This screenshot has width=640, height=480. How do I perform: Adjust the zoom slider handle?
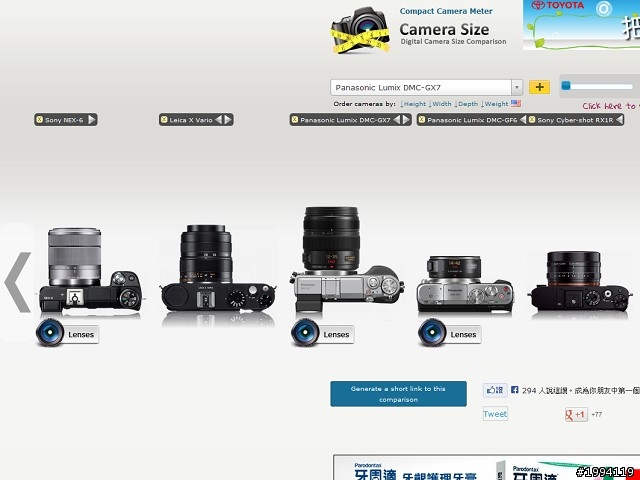(x=566, y=85)
